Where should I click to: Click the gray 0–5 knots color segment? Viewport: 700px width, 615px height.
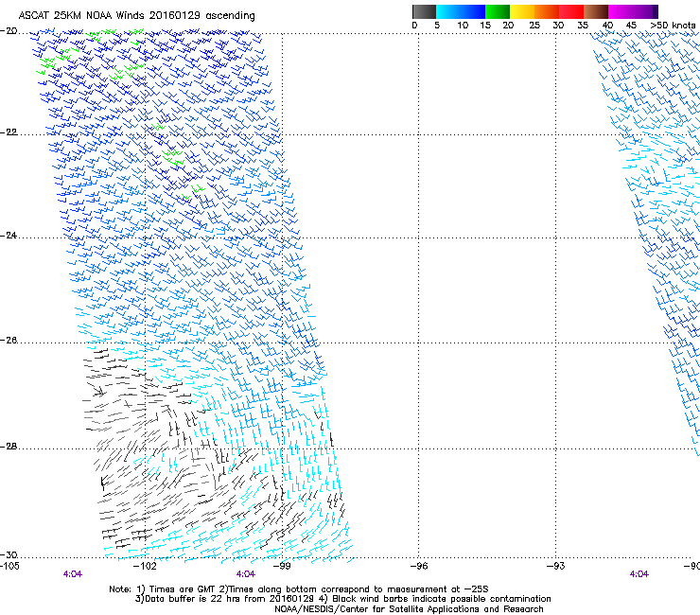[424, 11]
